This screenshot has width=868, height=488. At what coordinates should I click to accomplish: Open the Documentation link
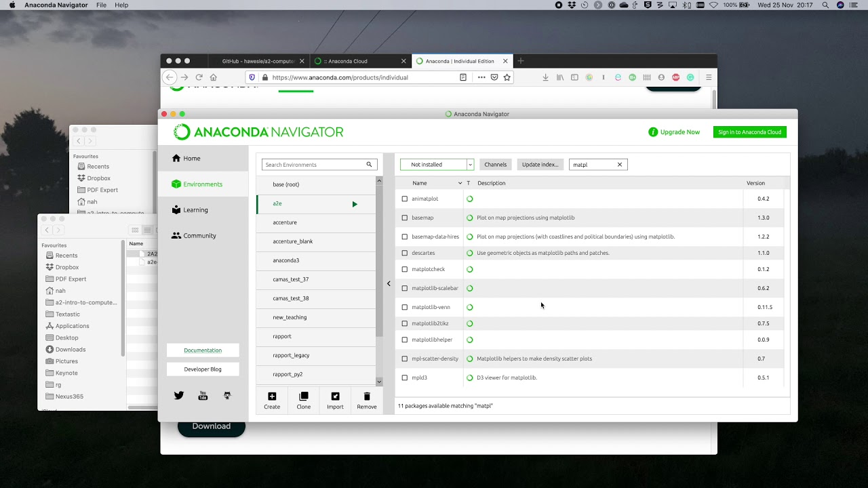(203, 350)
